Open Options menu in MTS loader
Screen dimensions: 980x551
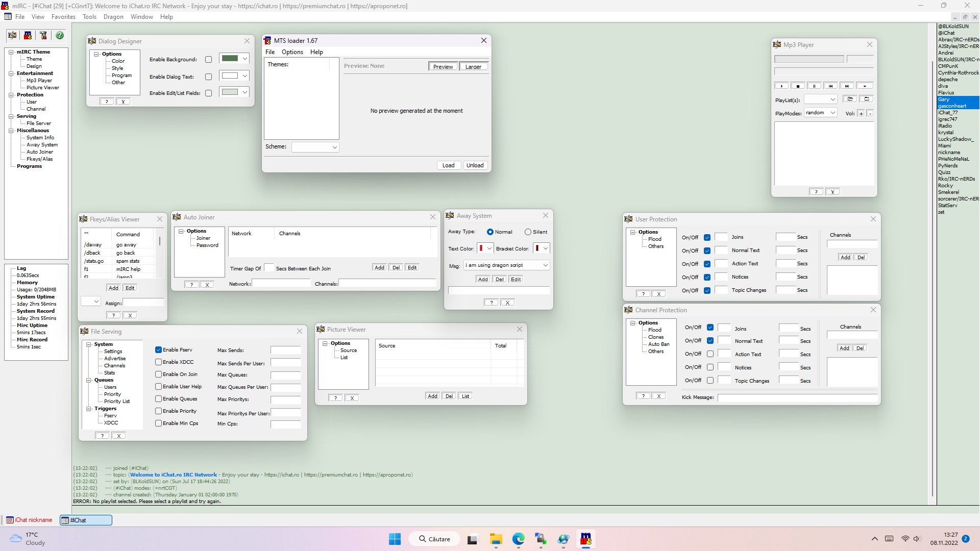pyautogui.click(x=292, y=52)
